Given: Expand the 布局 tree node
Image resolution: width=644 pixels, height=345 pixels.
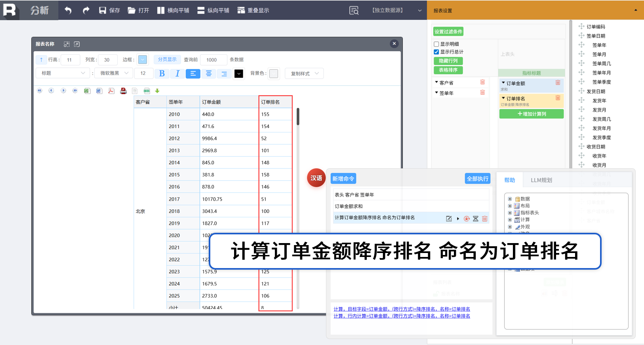Looking at the screenshot, I should (x=510, y=206).
